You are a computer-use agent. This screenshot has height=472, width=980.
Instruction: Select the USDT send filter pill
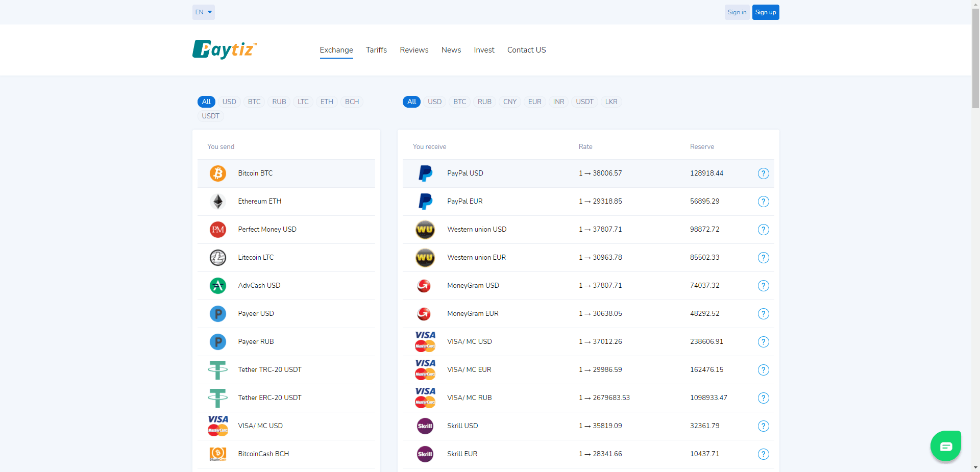coord(210,116)
